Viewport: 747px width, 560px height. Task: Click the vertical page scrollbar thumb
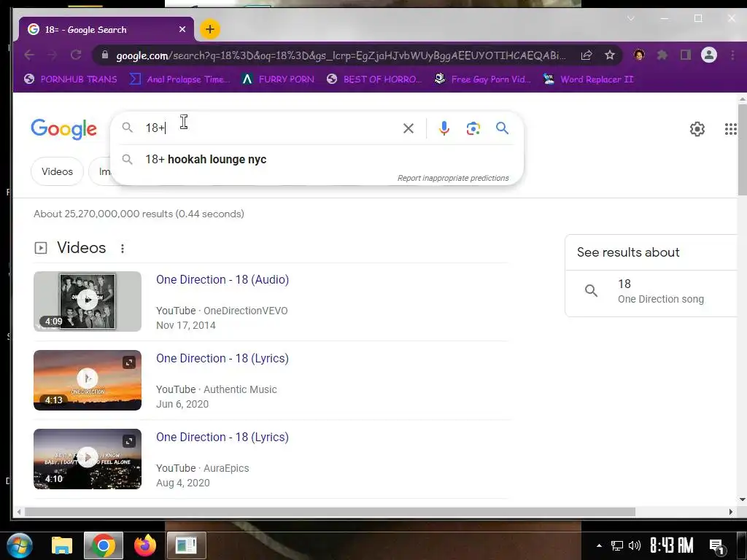coord(742,149)
